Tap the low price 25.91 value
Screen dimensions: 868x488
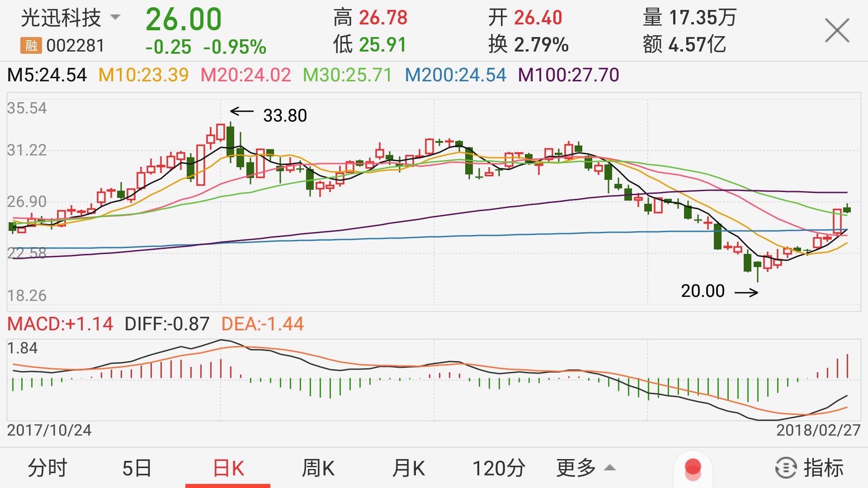point(382,45)
